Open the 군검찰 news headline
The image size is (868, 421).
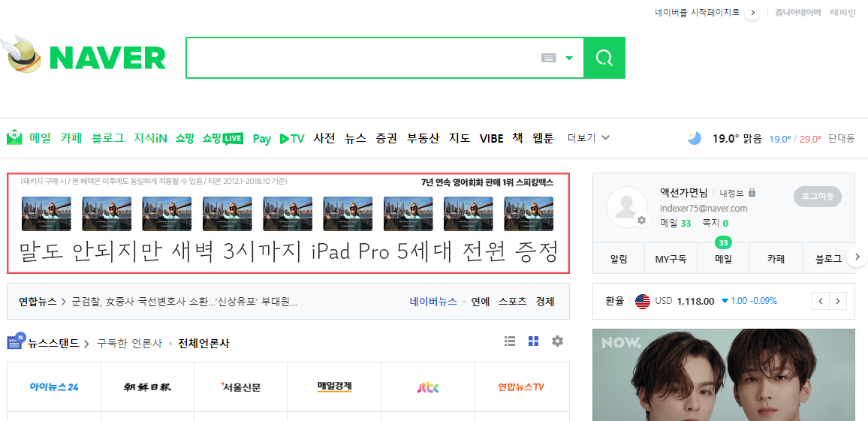[185, 302]
